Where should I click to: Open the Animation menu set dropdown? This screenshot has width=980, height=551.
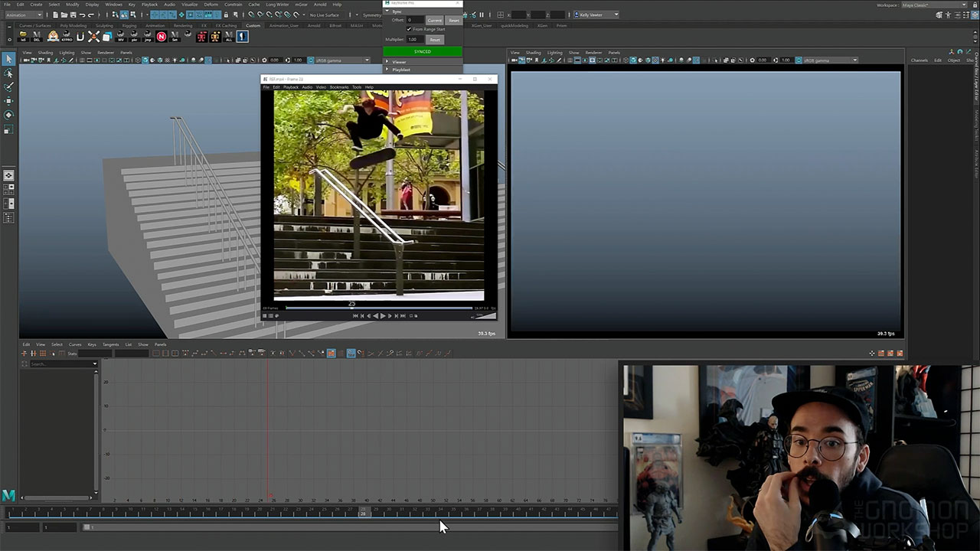click(23, 15)
